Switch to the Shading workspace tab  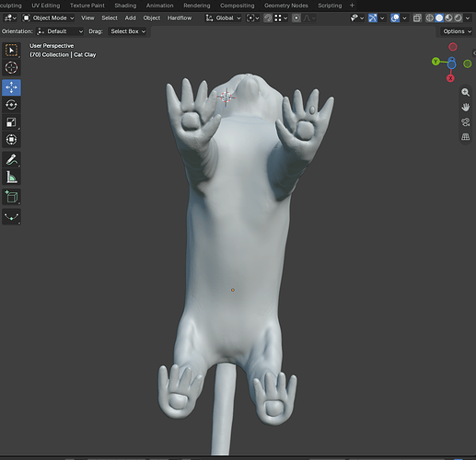click(125, 6)
